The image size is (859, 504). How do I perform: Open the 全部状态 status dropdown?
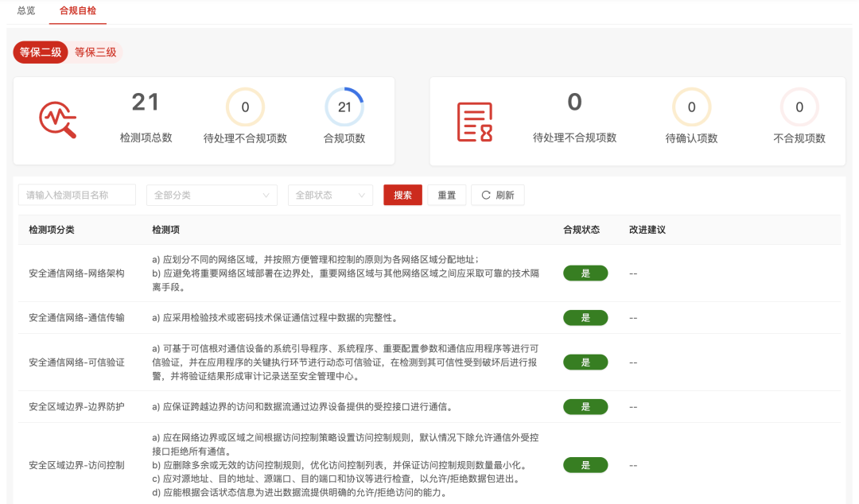coord(330,196)
